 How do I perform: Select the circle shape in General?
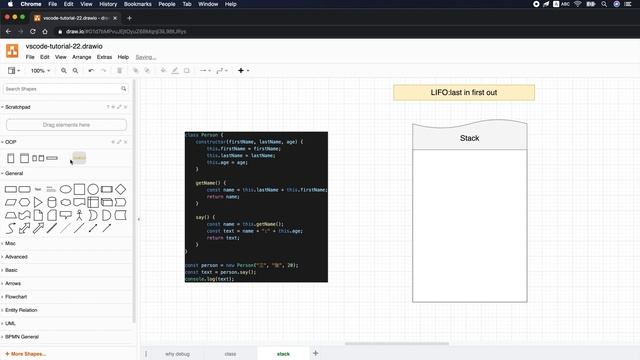(93, 189)
